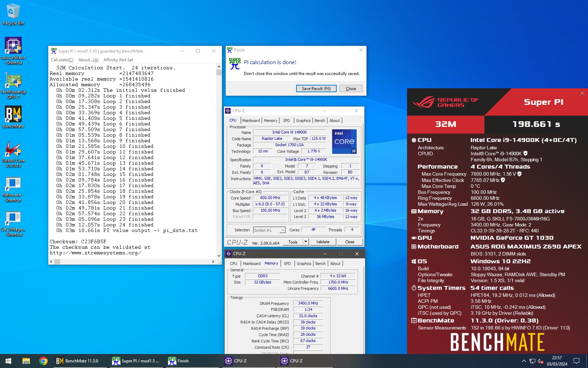Click Close button in upper CPU-Z
588x368 pixels.
coord(350,242)
